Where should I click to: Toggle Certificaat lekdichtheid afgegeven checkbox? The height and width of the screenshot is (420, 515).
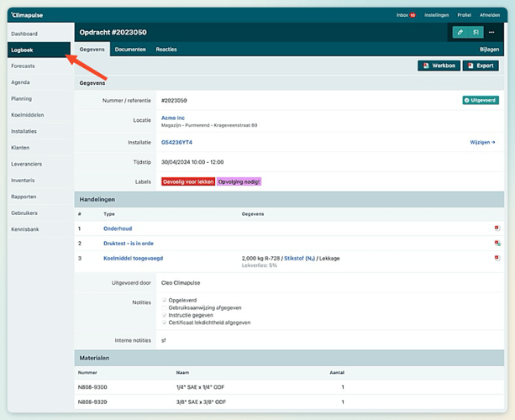(164, 323)
